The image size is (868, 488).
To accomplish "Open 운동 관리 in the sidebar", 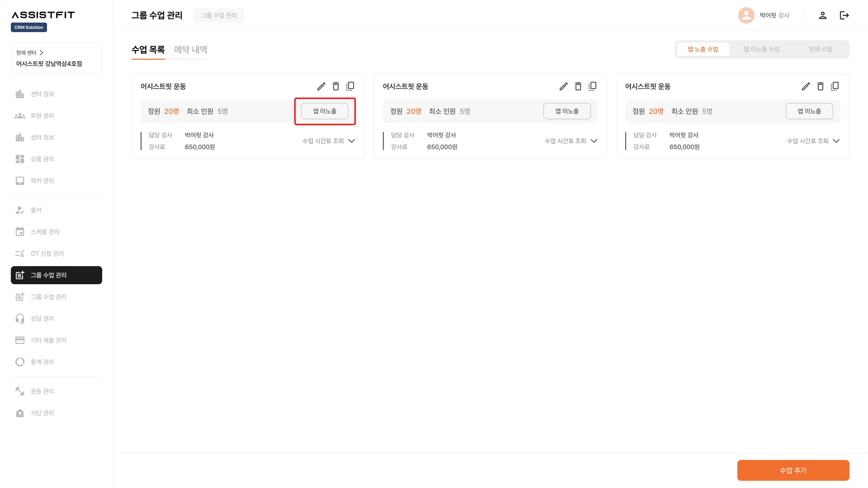I will point(42,391).
